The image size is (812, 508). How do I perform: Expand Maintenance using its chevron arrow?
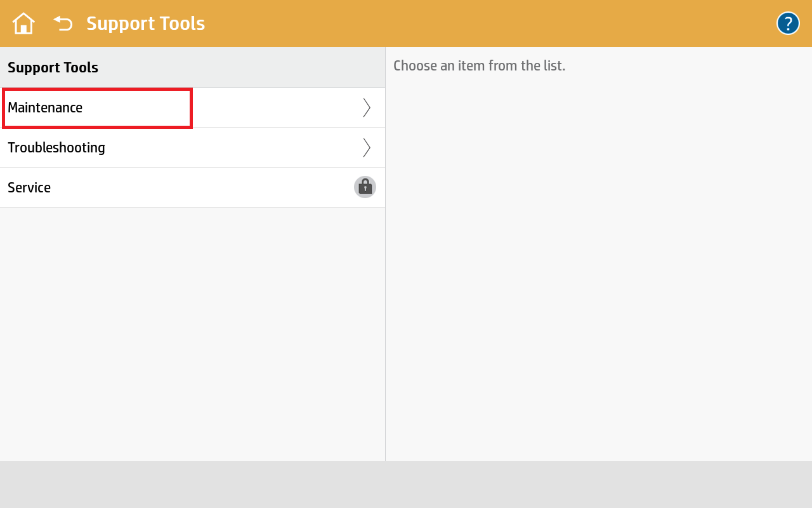366,108
